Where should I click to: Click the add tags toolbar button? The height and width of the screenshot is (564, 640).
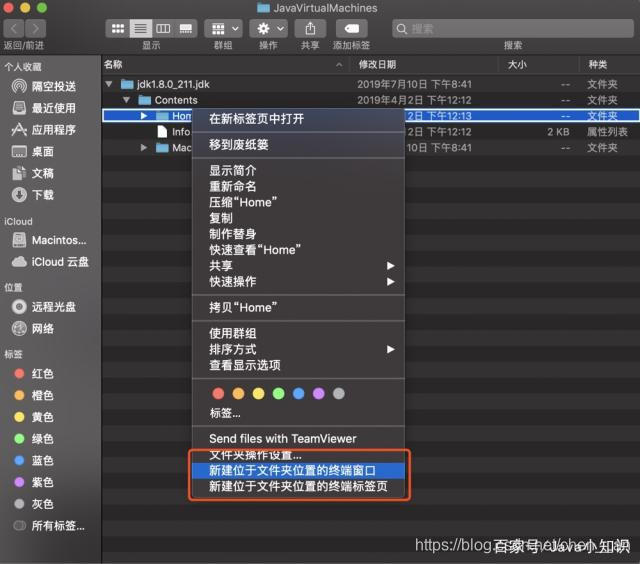coord(351,29)
